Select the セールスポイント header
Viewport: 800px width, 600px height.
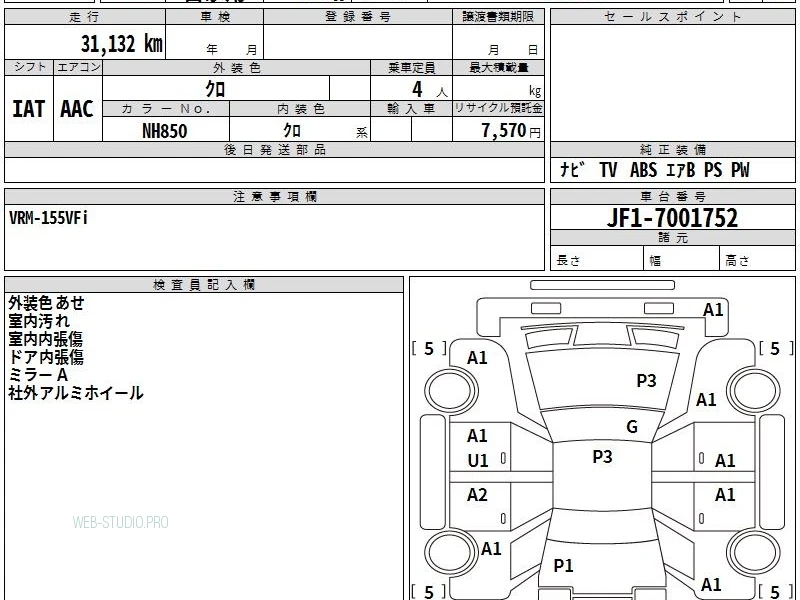coord(672,17)
